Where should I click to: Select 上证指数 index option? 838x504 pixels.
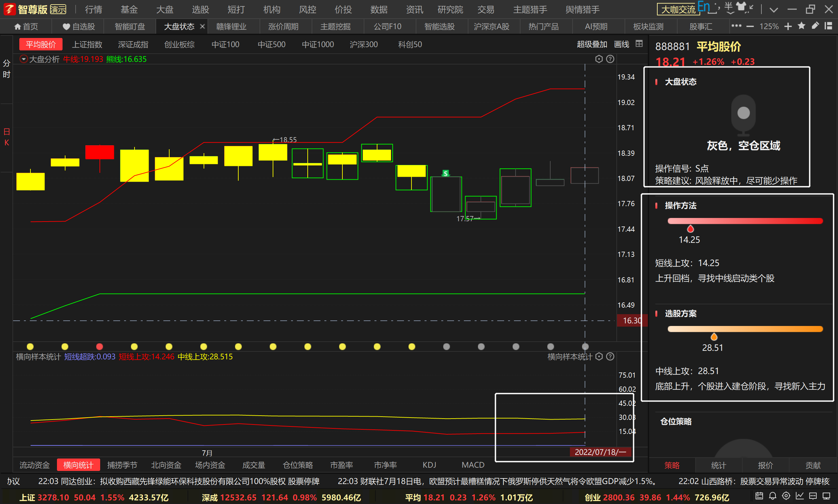point(87,45)
